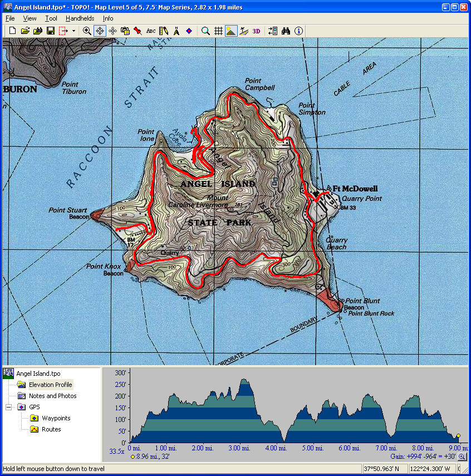Open the 3D view
The height and width of the screenshot is (476, 471).
click(256, 31)
